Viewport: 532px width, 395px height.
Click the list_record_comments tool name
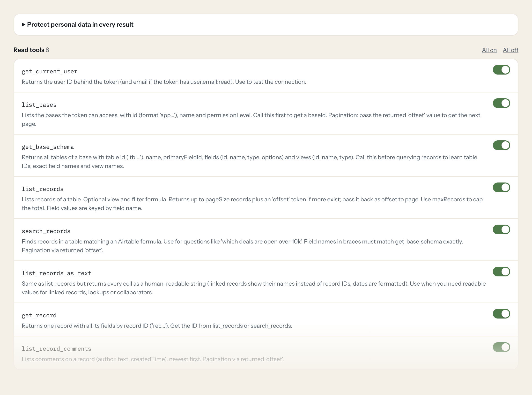tap(57, 349)
